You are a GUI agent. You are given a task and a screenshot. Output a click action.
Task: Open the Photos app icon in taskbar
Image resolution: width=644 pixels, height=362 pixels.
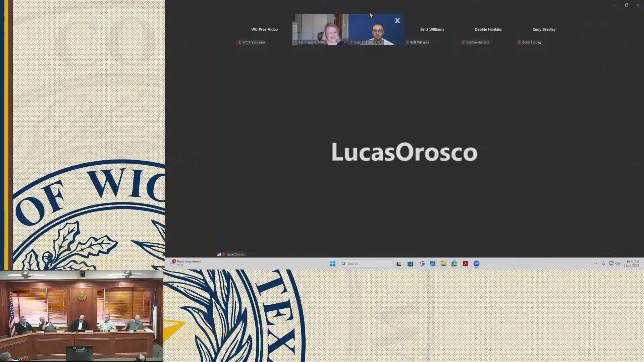coord(432,264)
